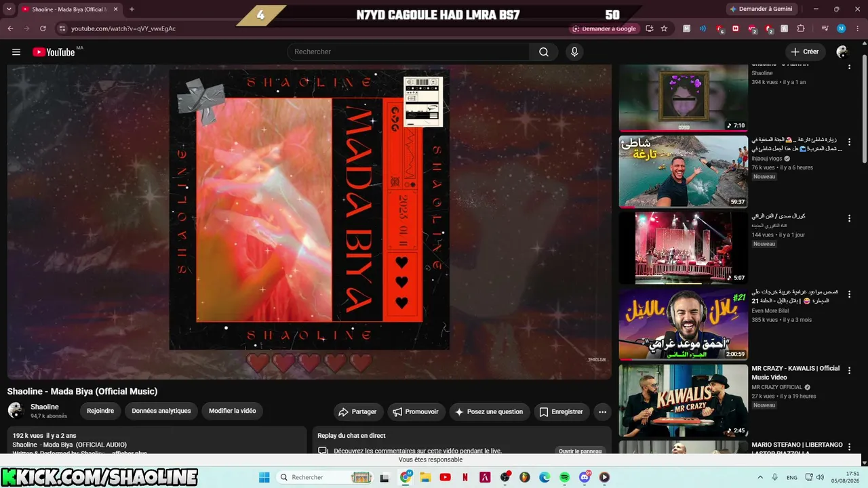Click the Rejoindre button

[100, 411]
